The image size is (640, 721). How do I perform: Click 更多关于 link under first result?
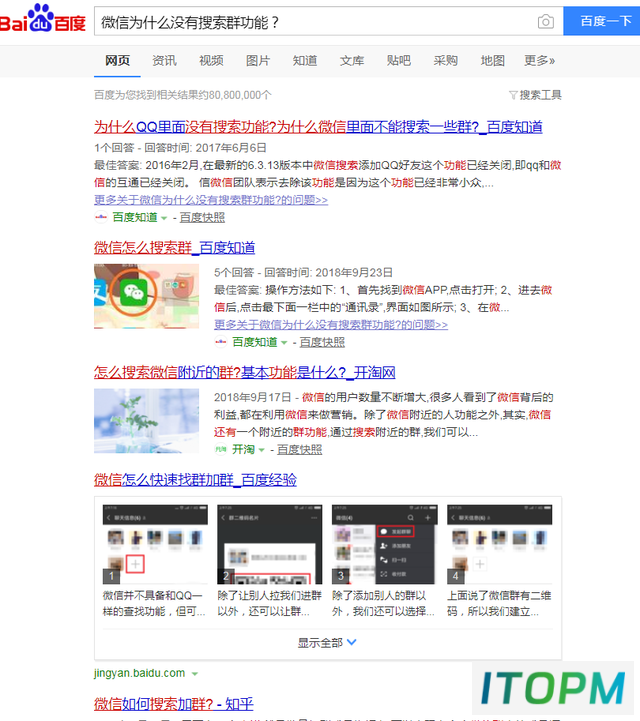click(x=211, y=200)
